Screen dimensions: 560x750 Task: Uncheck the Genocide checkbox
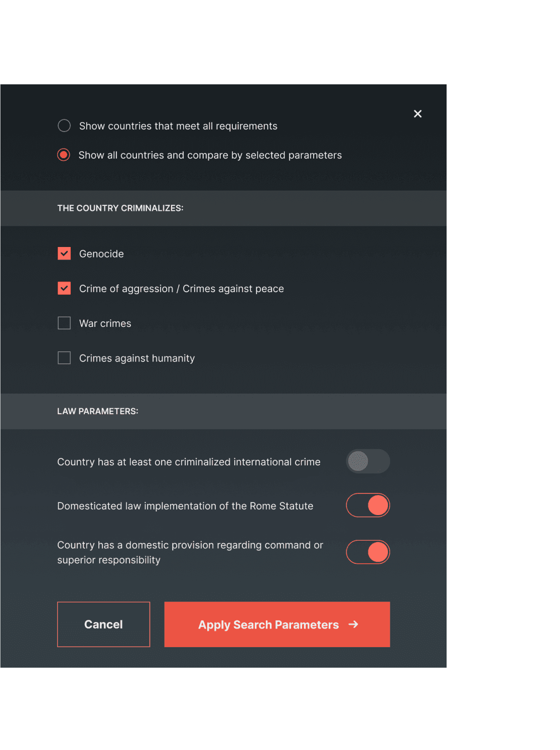coord(64,254)
